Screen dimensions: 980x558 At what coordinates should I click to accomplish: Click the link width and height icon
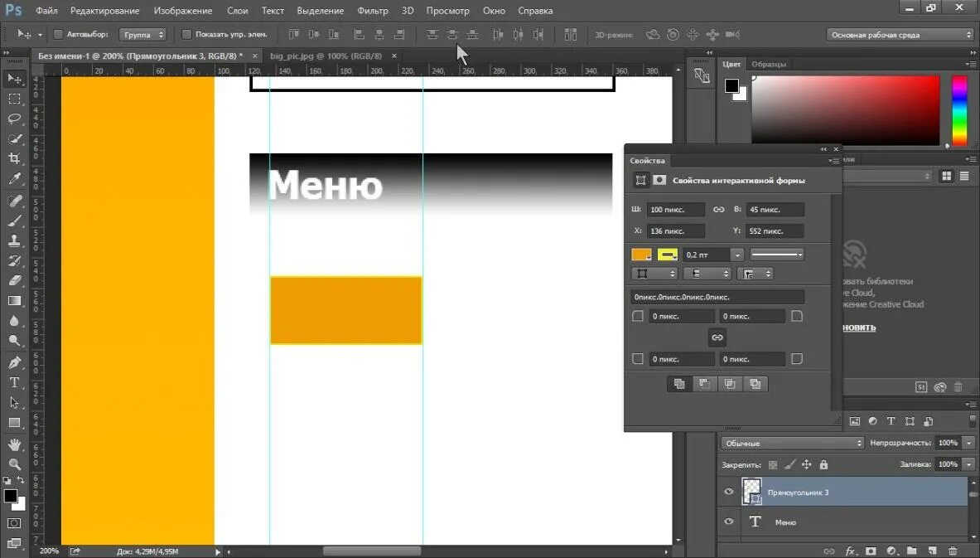click(x=719, y=210)
